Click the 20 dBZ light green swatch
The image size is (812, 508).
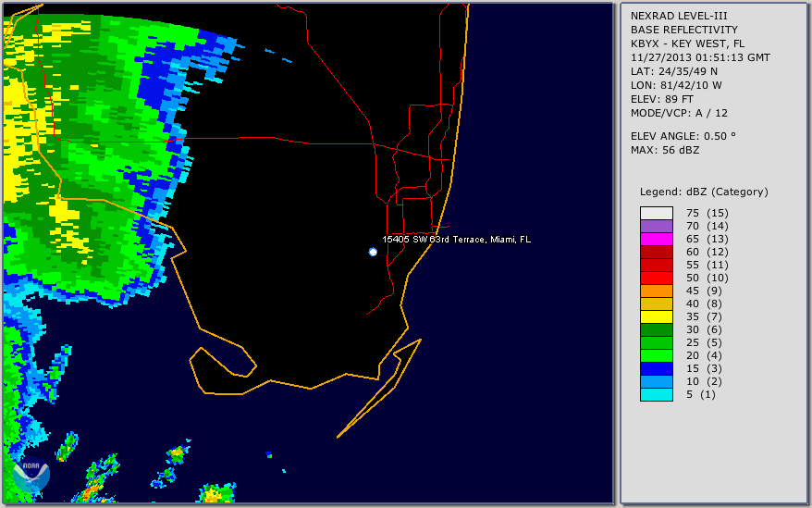click(x=656, y=355)
